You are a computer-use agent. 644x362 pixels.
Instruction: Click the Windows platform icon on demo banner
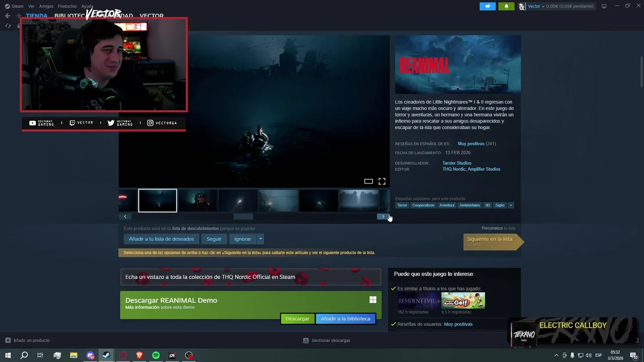coord(373,300)
